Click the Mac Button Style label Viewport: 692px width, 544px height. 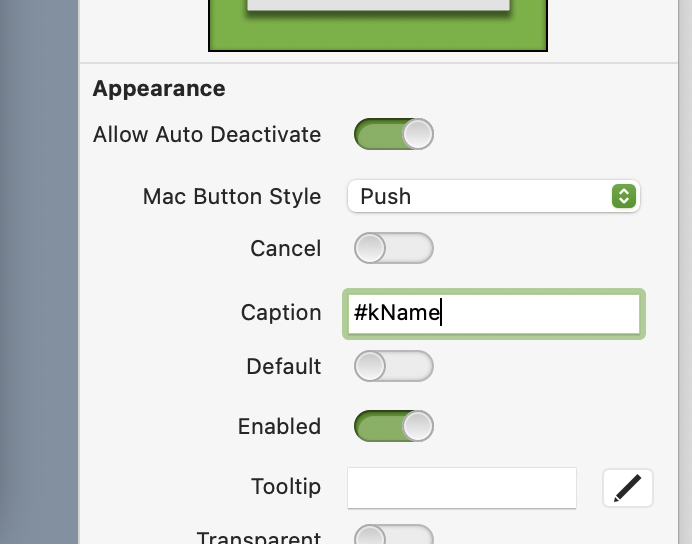click(x=232, y=197)
